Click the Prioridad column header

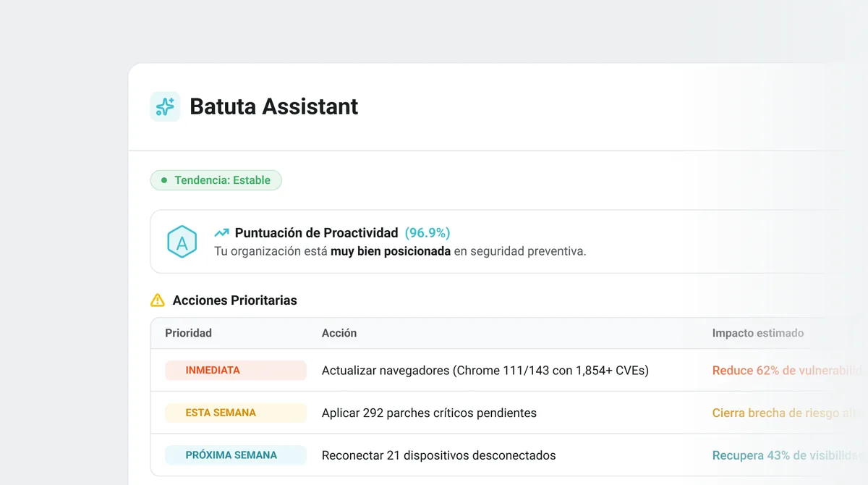(x=188, y=333)
